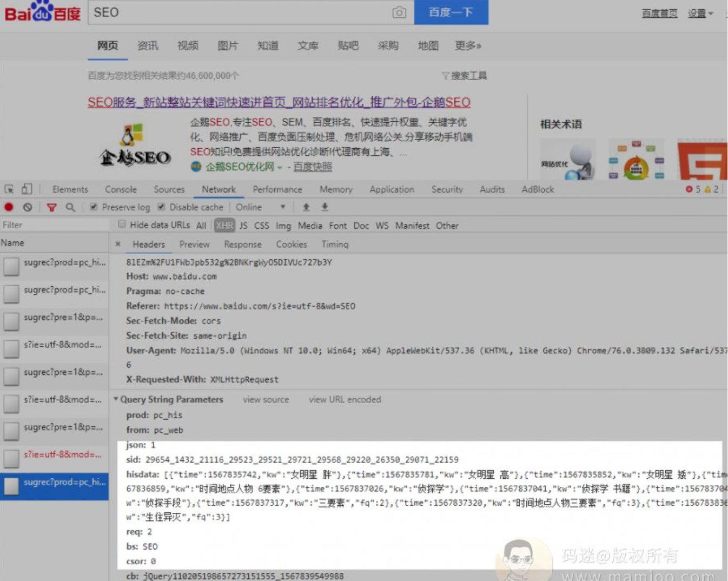The image size is (728, 581).
Task: Clear the network log
Action: click(28, 207)
